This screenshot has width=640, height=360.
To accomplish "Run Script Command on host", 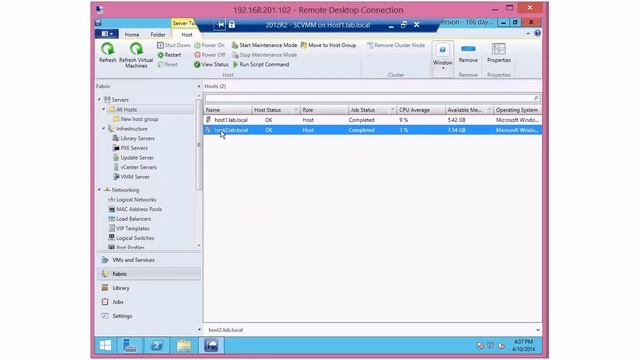I will coord(261,64).
